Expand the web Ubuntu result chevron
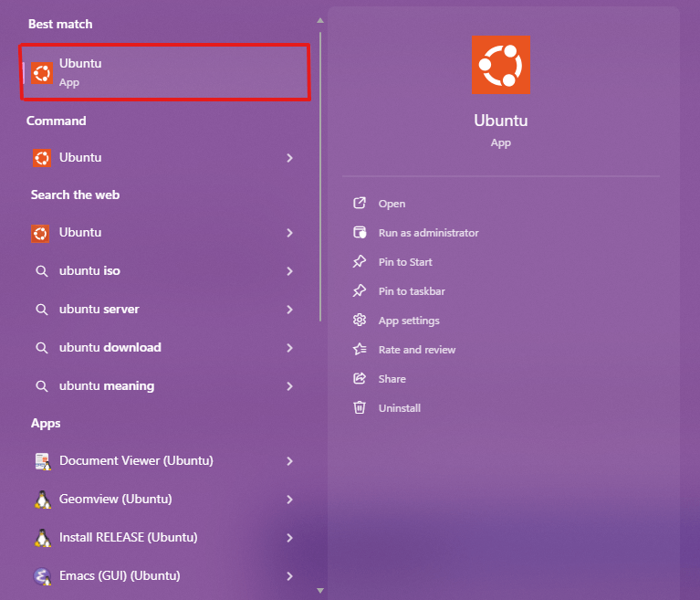 pos(289,233)
